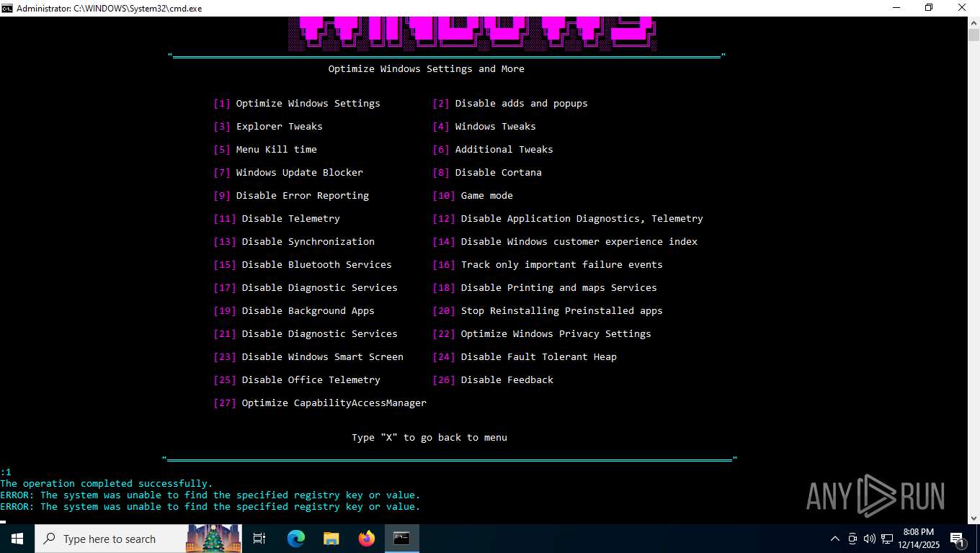Click the "Optimize Windows Settings" option 1 text
The height and width of the screenshot is (553, 980).
(x=308, y=104)
